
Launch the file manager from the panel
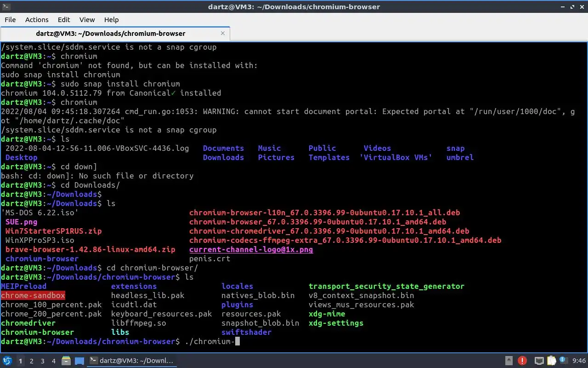tap(66, 361)
